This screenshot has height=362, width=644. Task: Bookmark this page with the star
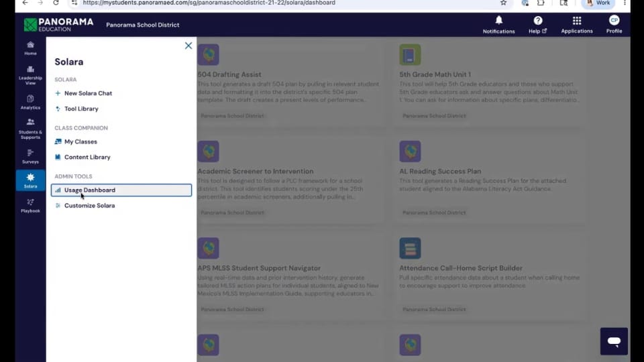click(503, 3)
